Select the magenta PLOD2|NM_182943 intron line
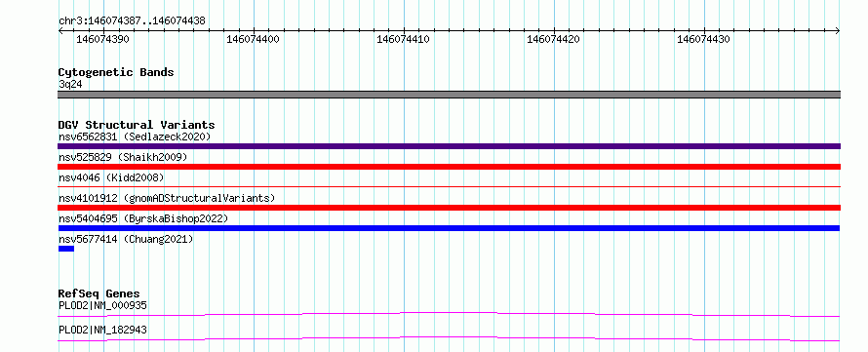This screenshot has height=352, width=868. (449, 338)
